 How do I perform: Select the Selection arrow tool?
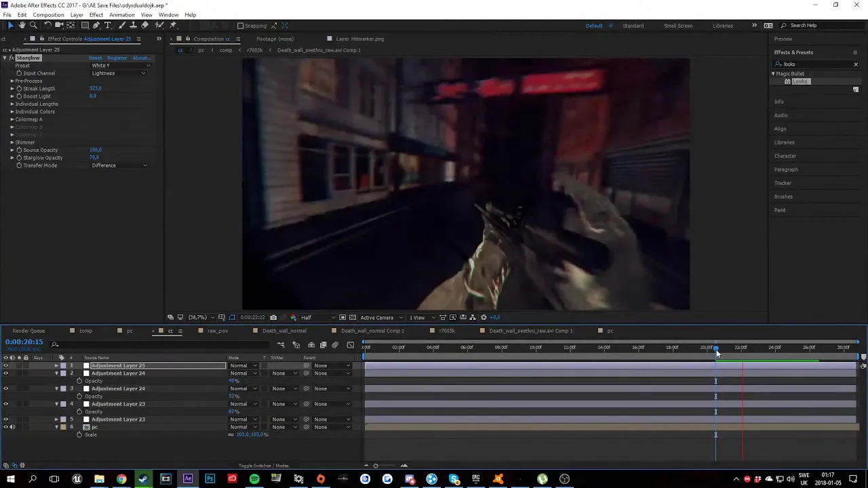coord(10,25)
